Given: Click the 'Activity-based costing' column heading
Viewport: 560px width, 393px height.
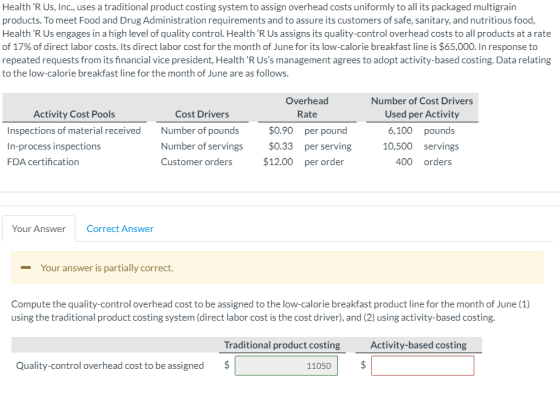Looking at the screenshot, I should 419,345.
